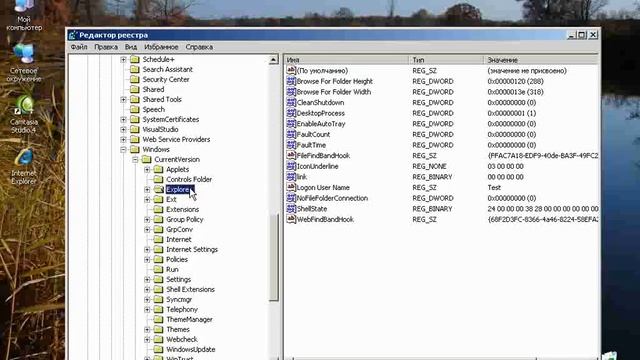Click the string icon of (По умолчанию)
The image size is (640, 360).
point(291,70)
